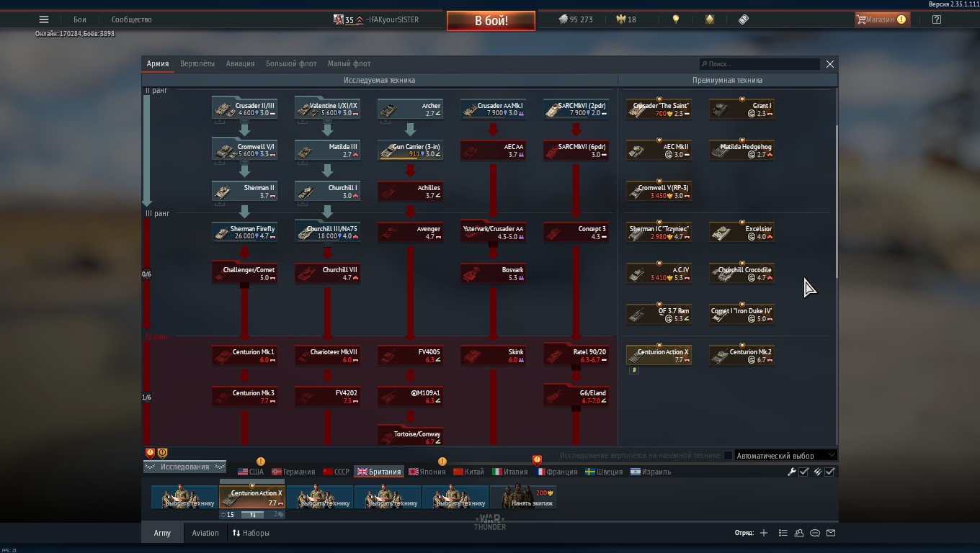Select the Германия nation
The image size is (980, 553).
tap(293, 472)
